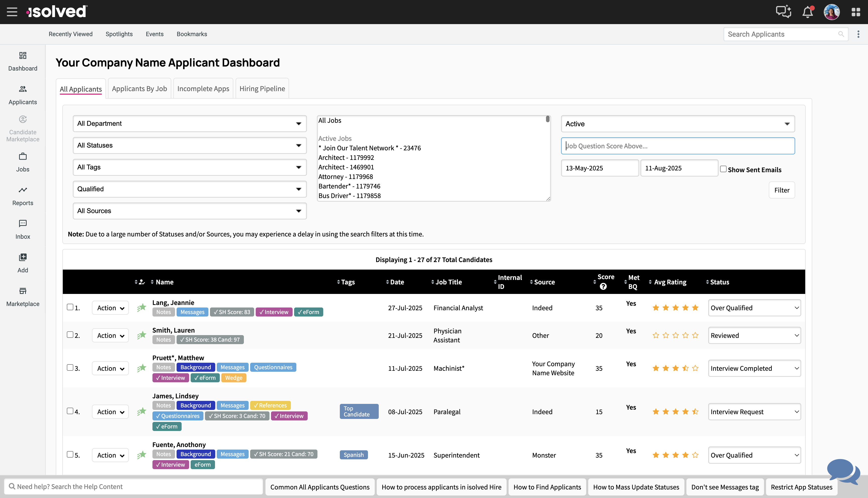Viewport: 868px width, 498px height.
Task: Check the row 4 James, Lindsey checkbox
Action: [70, 411]
